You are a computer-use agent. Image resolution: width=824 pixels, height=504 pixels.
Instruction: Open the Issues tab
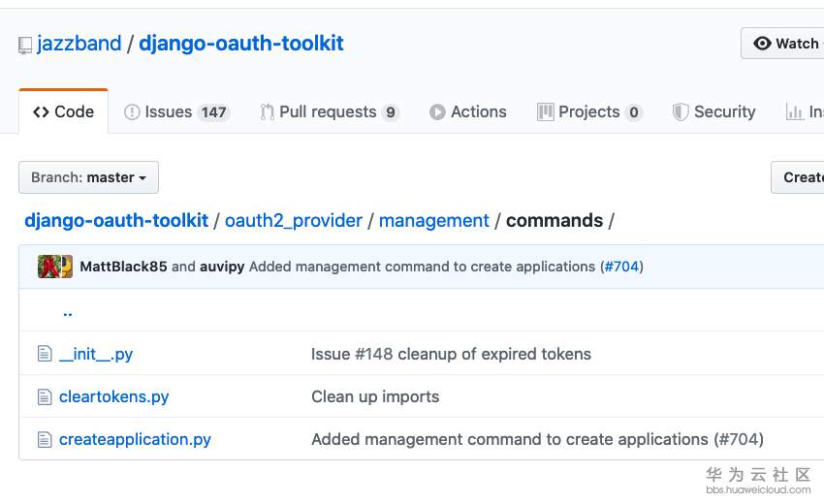pyautogui.click(x=175, y=112)
